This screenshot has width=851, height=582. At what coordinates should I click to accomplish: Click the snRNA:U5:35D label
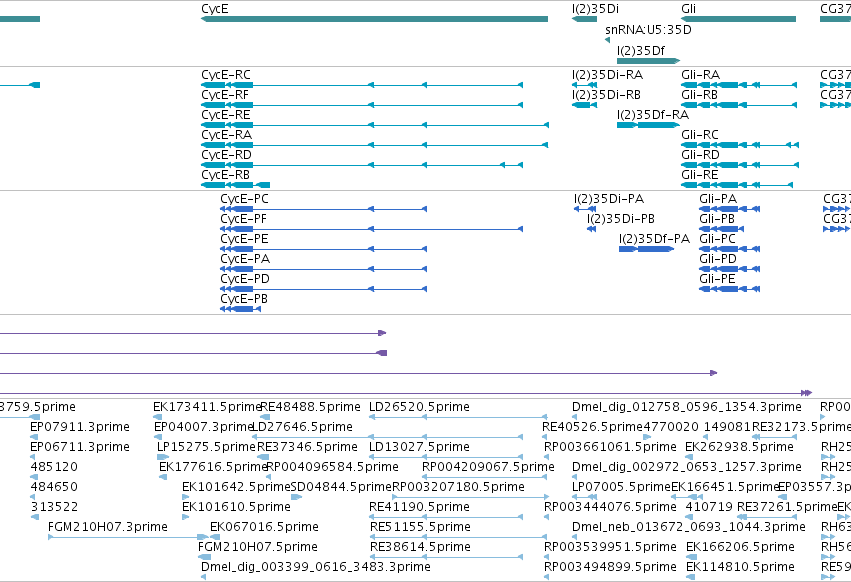coord(649,30)
